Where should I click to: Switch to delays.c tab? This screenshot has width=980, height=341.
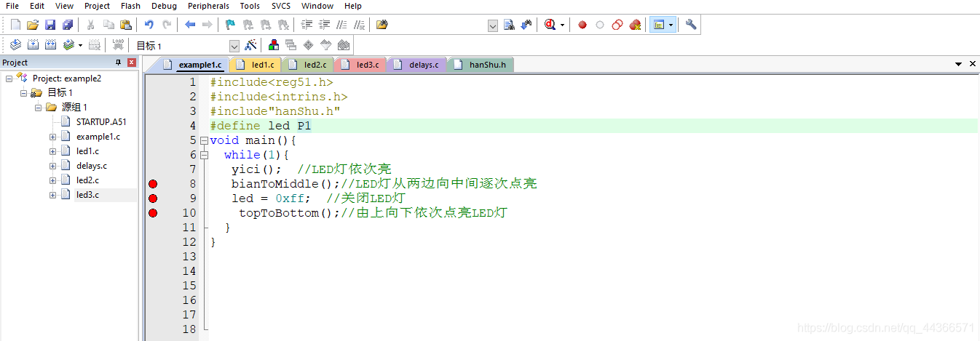416,65
